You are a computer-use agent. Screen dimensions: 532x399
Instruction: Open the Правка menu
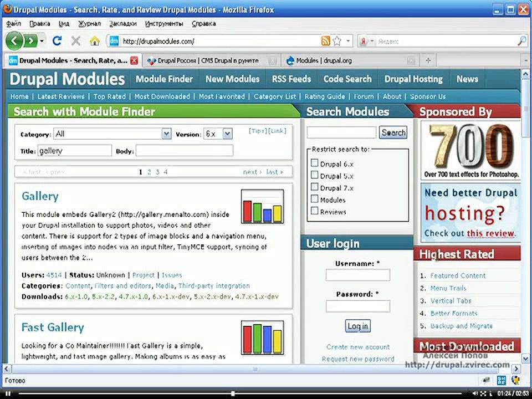click(40, 23)
